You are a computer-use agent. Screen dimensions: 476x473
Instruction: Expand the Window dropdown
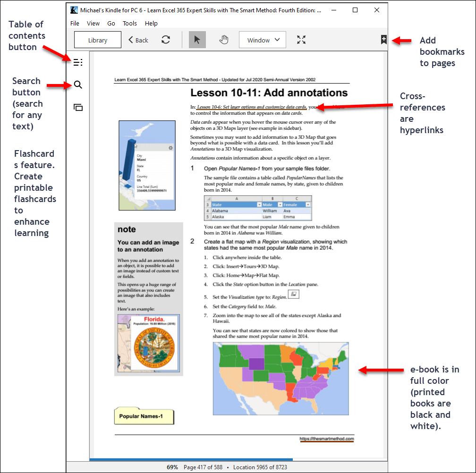coord(263,40)
